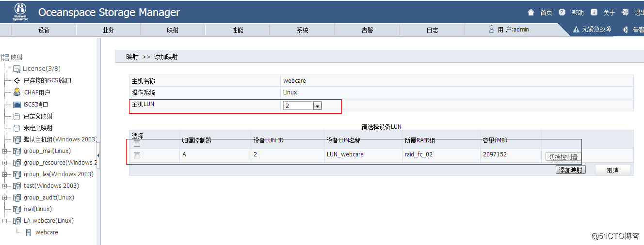This screenshot has height=245, width=644.
Task: Click the admin user person icon
Action: [x=492, y=29]
